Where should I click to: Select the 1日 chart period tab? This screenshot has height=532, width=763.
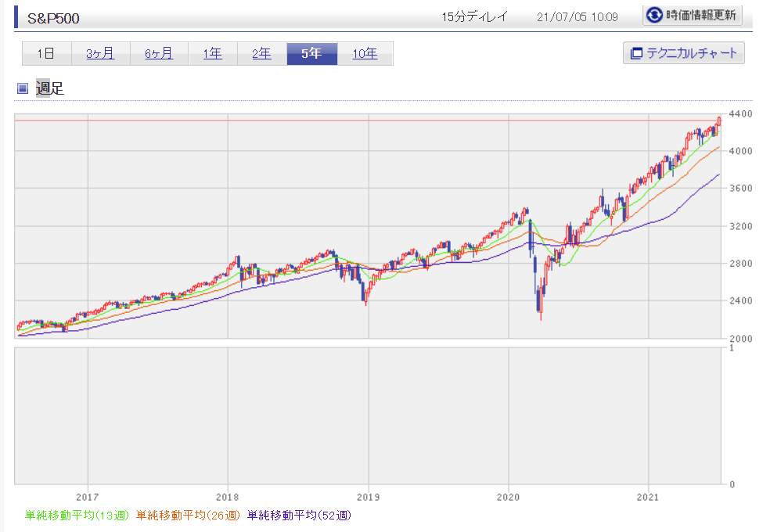pos(47,53)
